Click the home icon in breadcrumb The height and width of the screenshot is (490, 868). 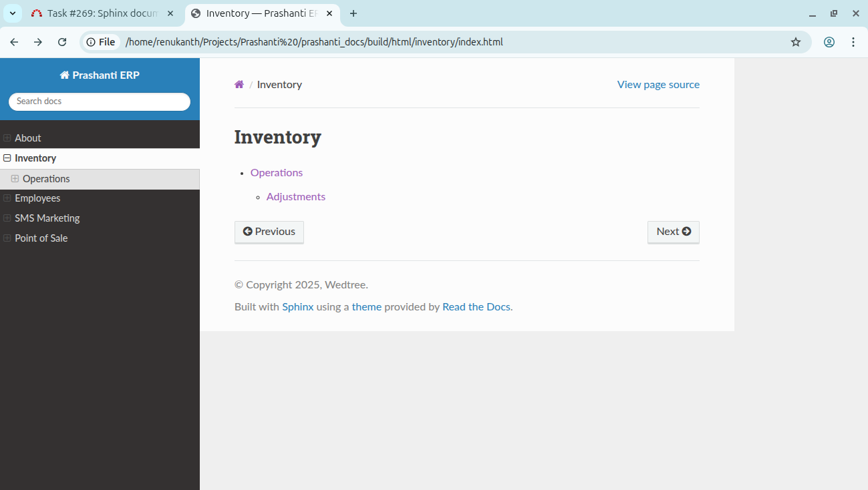tap(239, 85)
